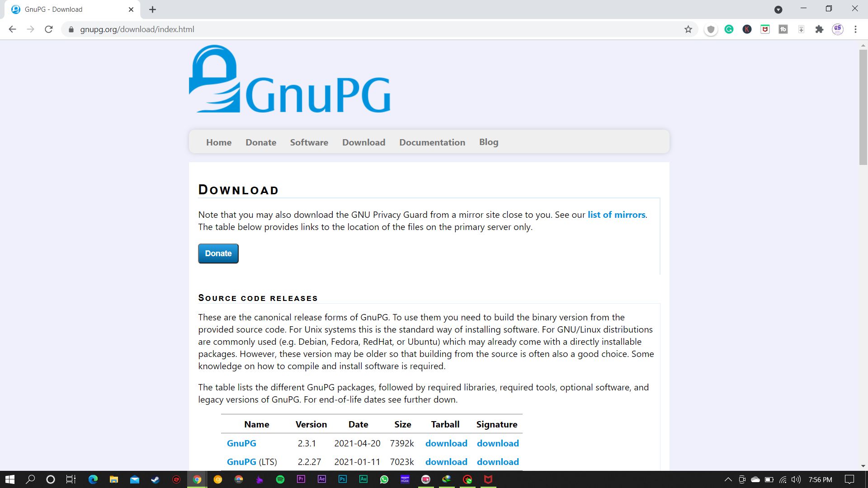Open the GnuPG 2.3.1 package link
Screen dimensions: 868x488
[241, 443]
